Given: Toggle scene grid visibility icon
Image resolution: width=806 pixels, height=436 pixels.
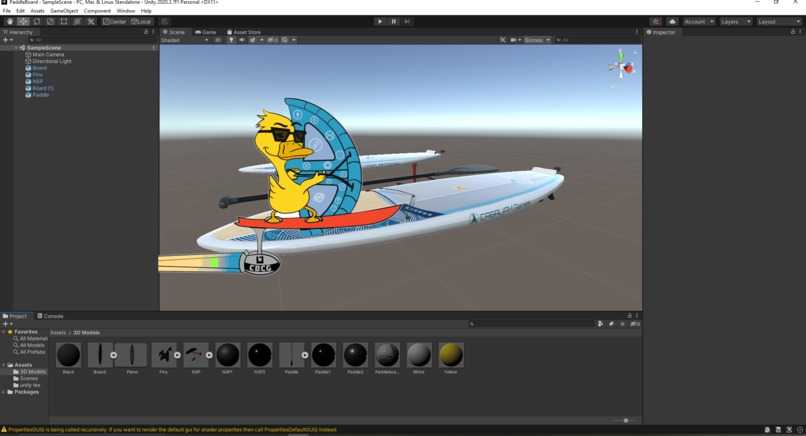Looking at the screenshot, I should pyautogui.click(x=285, y=40).
